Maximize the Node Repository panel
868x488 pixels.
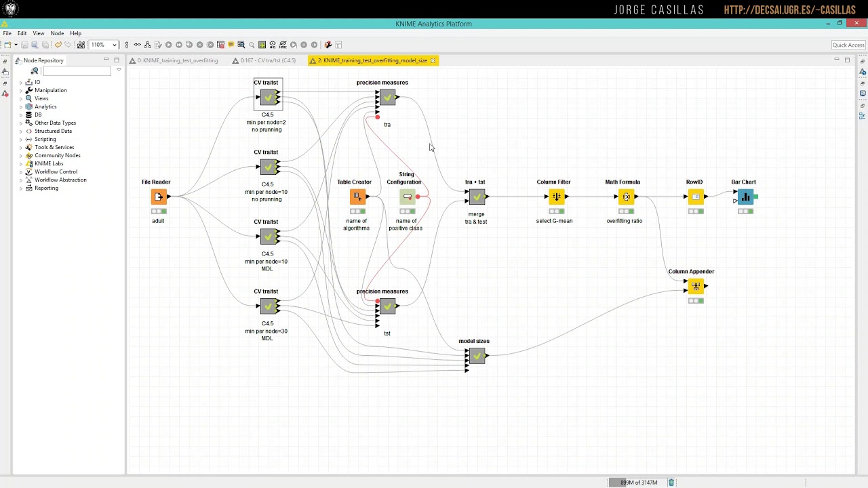(116, 60)
